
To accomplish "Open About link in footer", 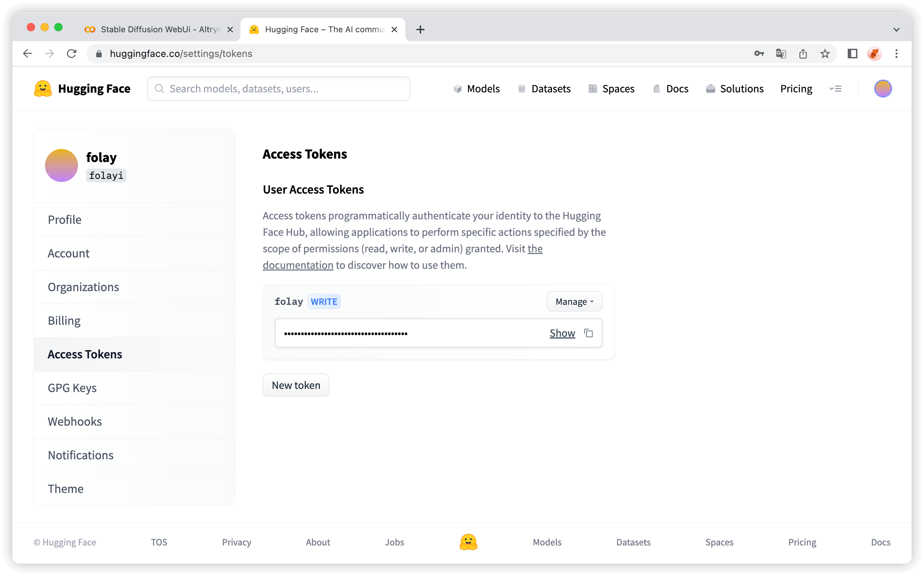I will (318, 542).
